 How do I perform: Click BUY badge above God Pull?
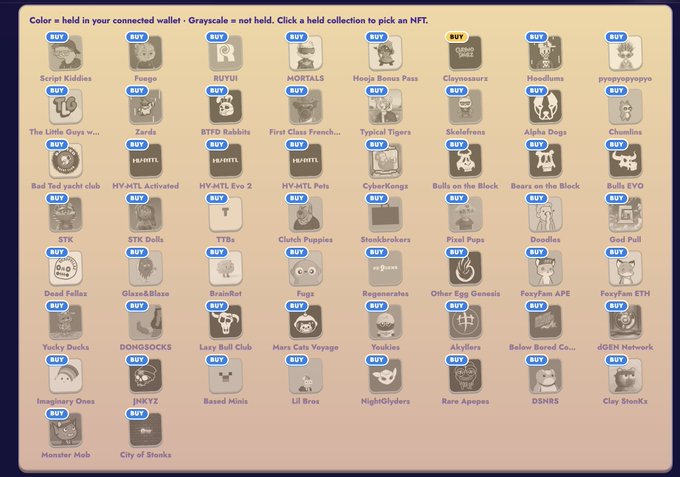616,198
